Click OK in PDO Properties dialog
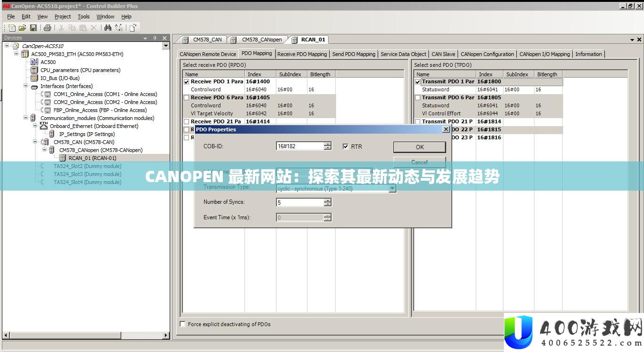 419,147
